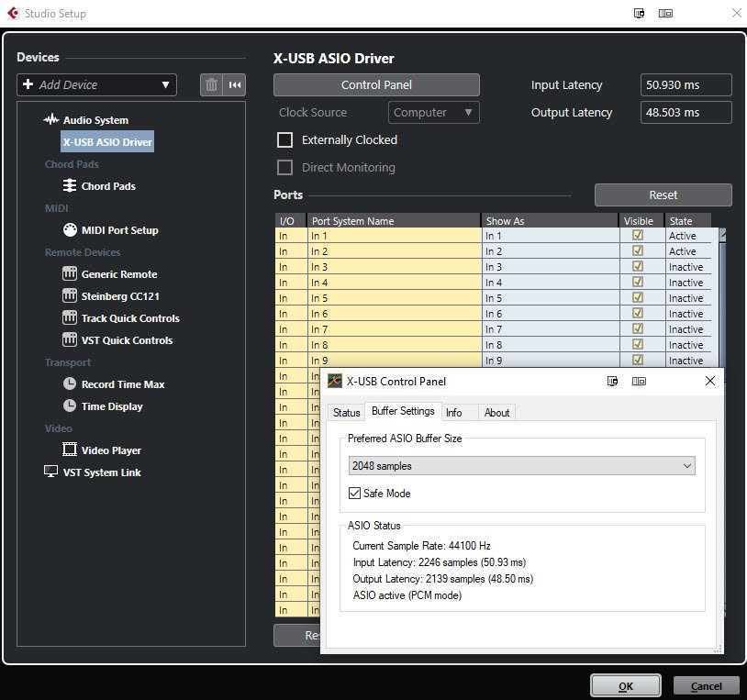Click second window-layout icon in Studio Setup title bar
The image size is (747, 700).
(665, 14)
